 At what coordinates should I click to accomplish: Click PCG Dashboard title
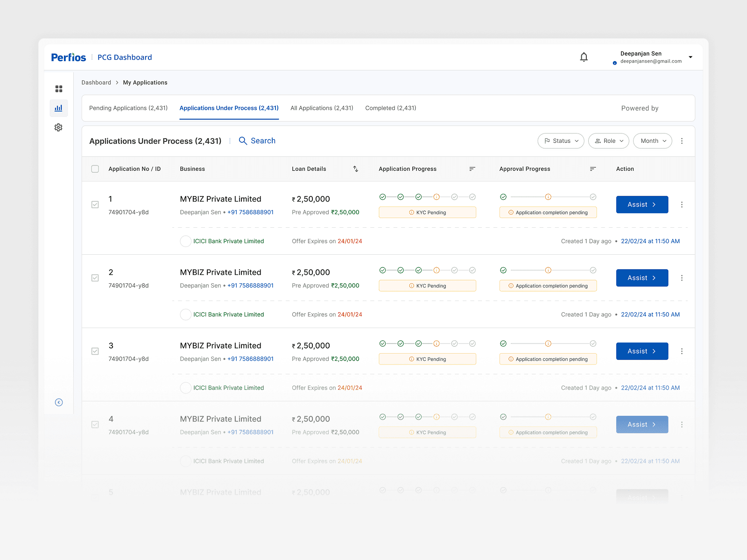tap(125, 57)
